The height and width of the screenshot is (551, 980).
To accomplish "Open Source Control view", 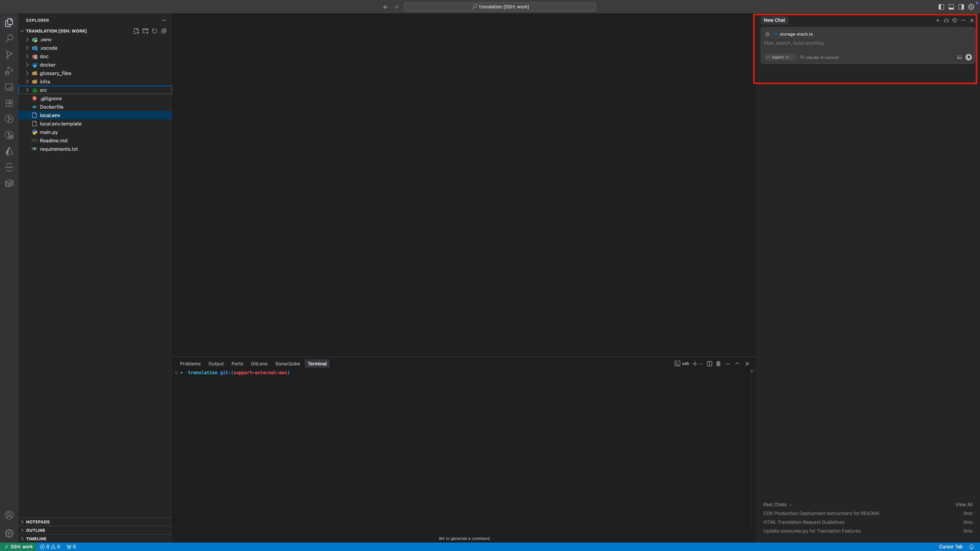I will [9, 55].
